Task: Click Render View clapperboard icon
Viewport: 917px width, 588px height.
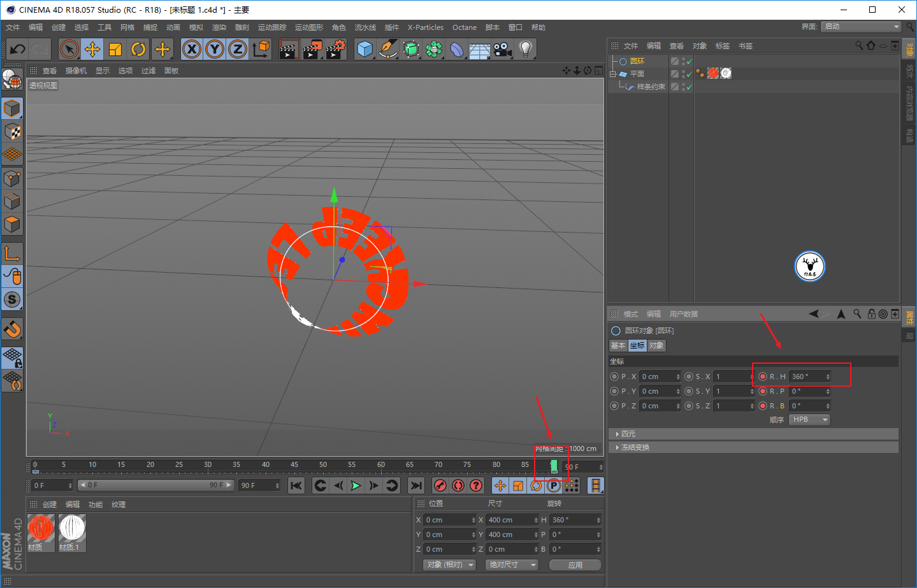Action: 289,49
